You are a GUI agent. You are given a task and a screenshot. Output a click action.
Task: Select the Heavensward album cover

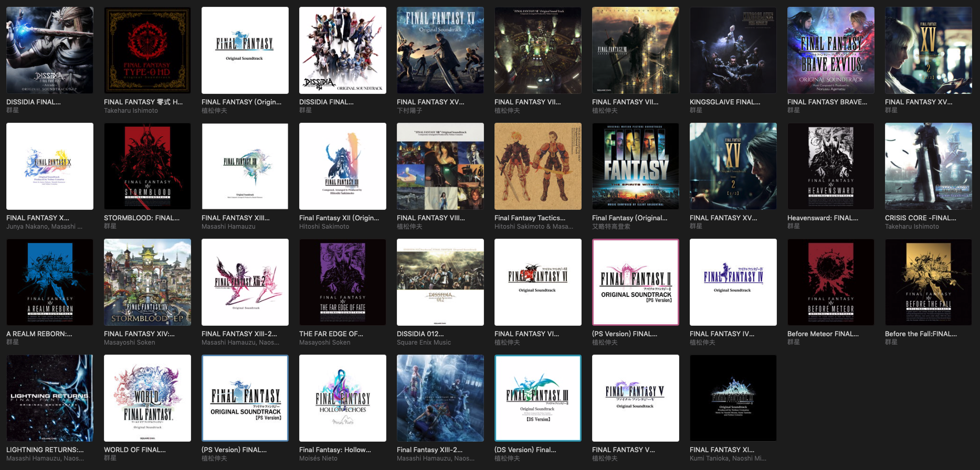[x=830, y=166]
